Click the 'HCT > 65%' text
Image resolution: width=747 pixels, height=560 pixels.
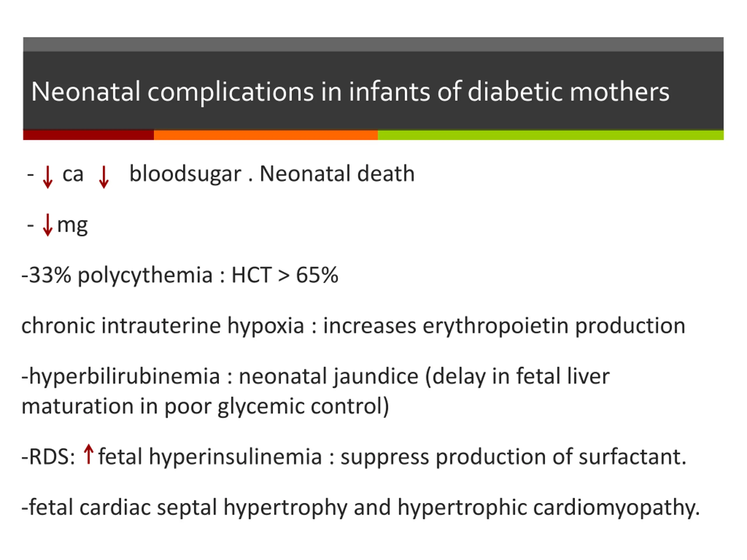click(285, 275)
